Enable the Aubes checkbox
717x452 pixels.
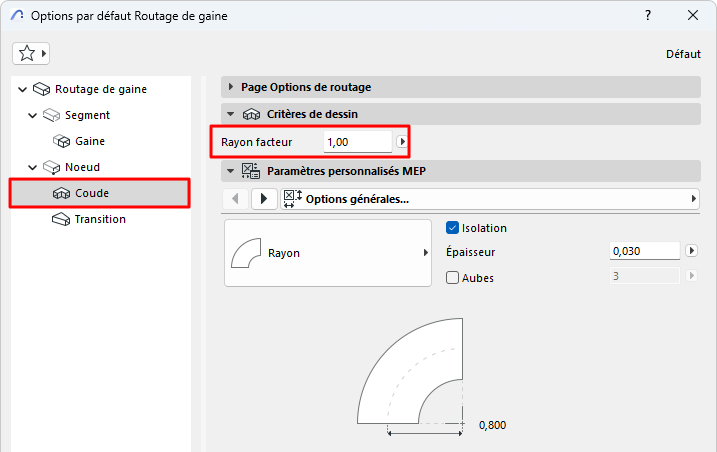[453, 277]
